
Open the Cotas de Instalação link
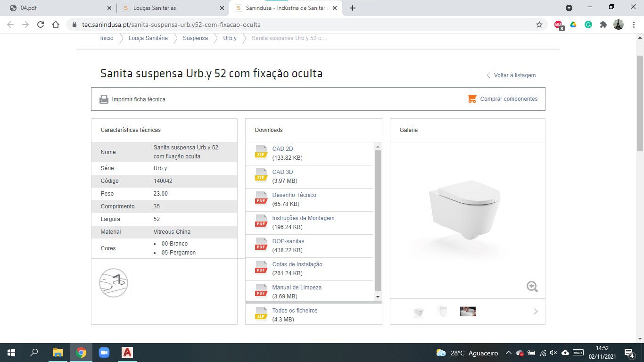click(x=297, y=264)
